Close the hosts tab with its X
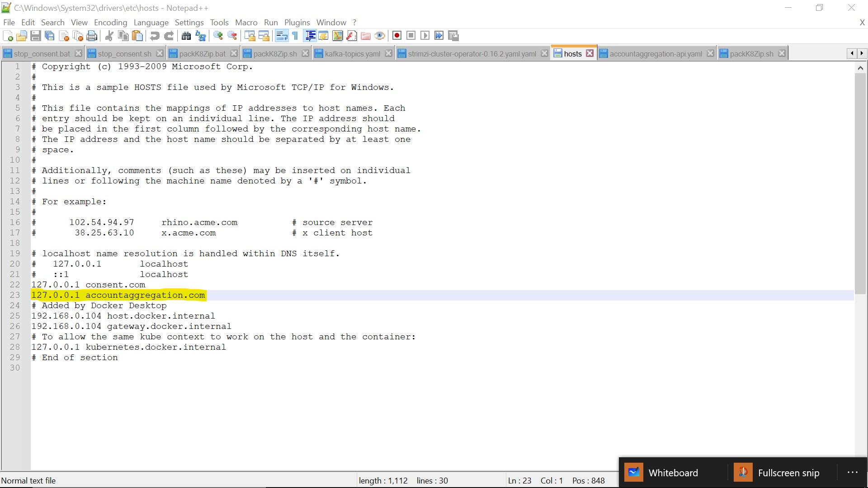The width and height of the screenshot is (868, 488). pyautogui.click(x=590, y=53)
